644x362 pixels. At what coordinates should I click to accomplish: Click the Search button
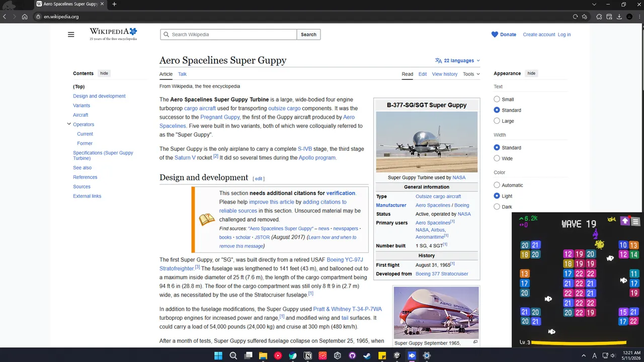(308, 35)
